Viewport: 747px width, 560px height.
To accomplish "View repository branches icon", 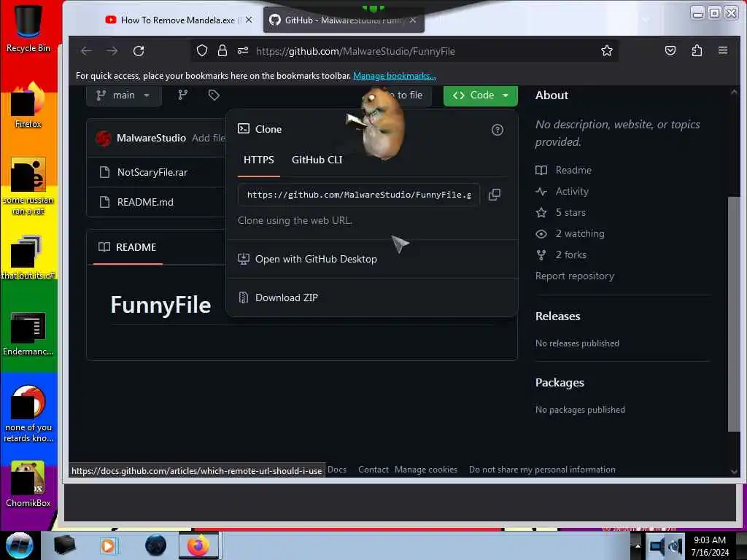I will coord(182,96).
